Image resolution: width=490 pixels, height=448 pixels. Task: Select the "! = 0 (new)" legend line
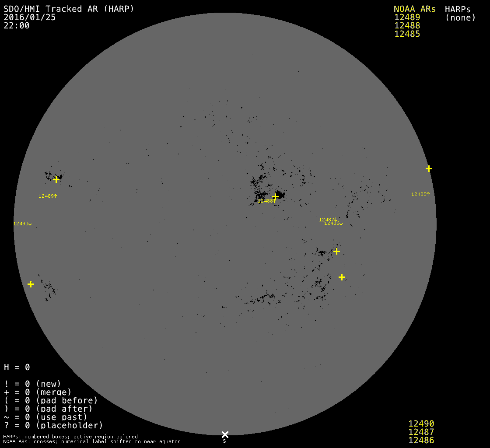(x=32, y=384)
